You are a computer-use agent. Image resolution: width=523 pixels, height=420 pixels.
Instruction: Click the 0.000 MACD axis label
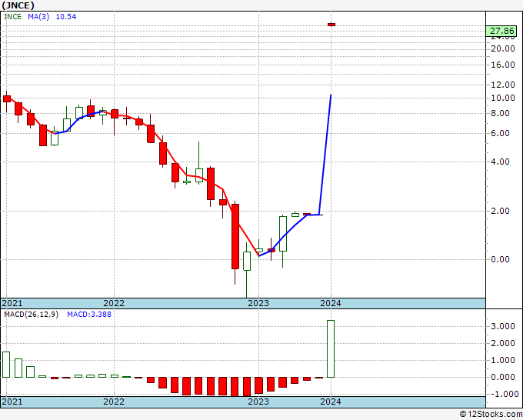(x=503, y=377)
